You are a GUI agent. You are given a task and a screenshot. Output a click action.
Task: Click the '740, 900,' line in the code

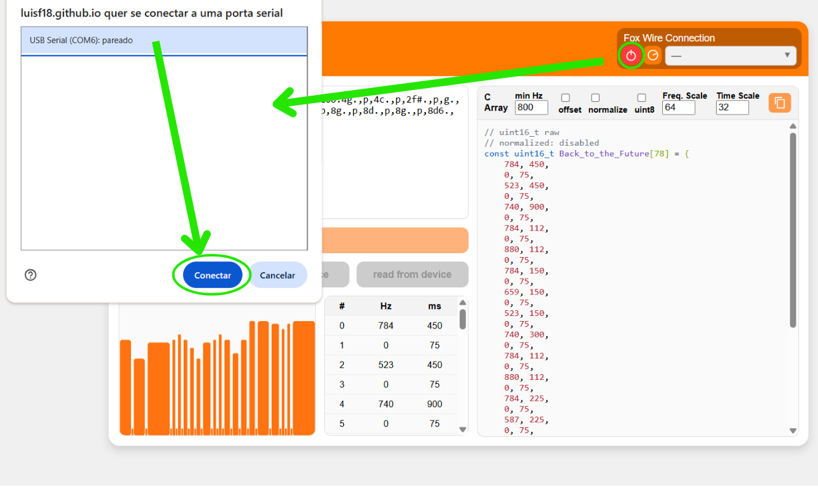tap(527, 207)
